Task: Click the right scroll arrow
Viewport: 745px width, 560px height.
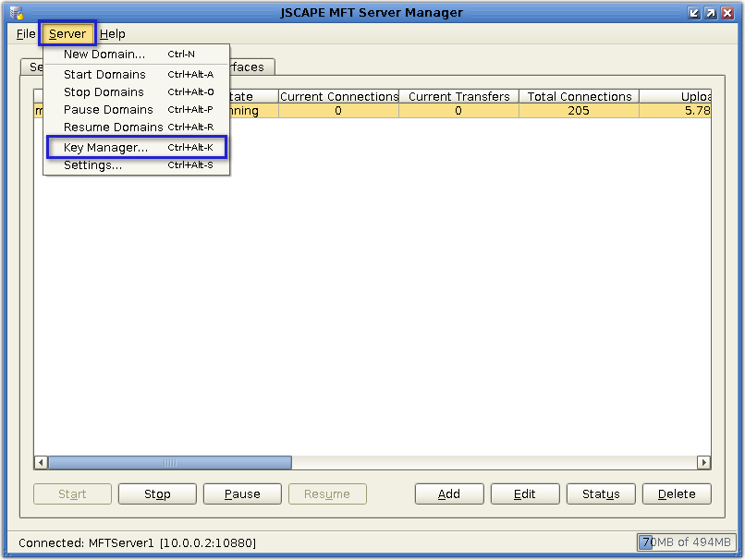Action: [x=703, y=462]
